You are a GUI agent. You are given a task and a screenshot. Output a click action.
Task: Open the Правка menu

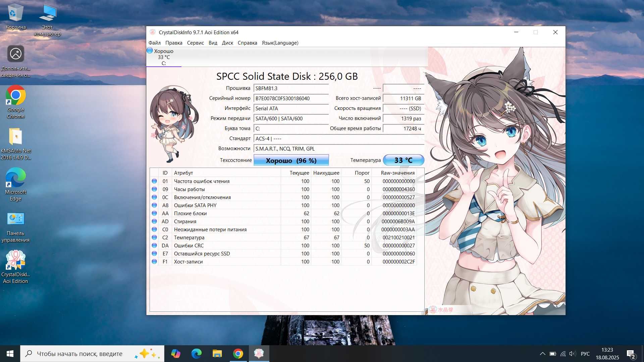click(174, 43)
